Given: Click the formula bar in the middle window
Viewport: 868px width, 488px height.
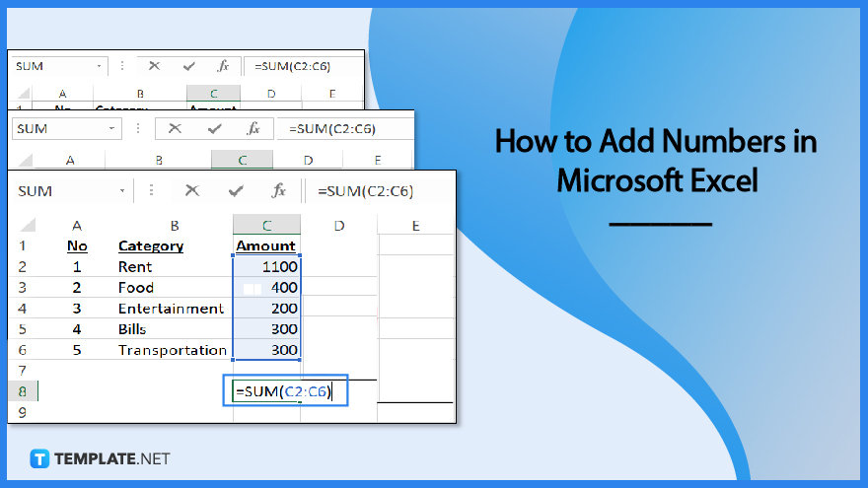Looking at the screenshot, I should point(344,128).
